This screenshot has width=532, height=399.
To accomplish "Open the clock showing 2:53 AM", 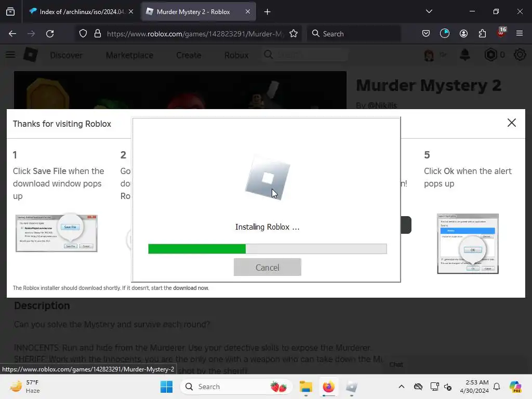I will (x=474, y=387).
